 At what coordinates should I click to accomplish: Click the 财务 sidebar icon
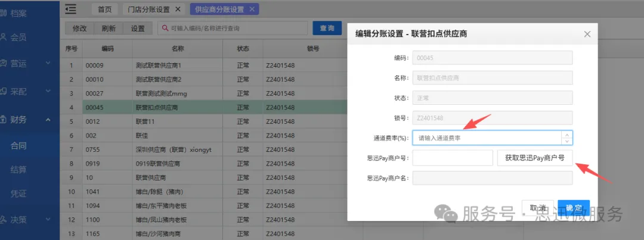3,120
